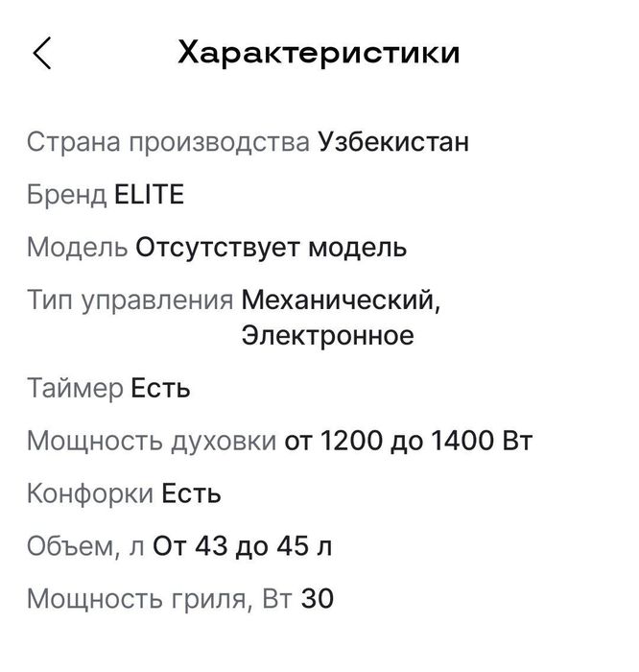Tap the Механический control type value
Viewport: 639px width, 672px height.
tap(341, 300)
